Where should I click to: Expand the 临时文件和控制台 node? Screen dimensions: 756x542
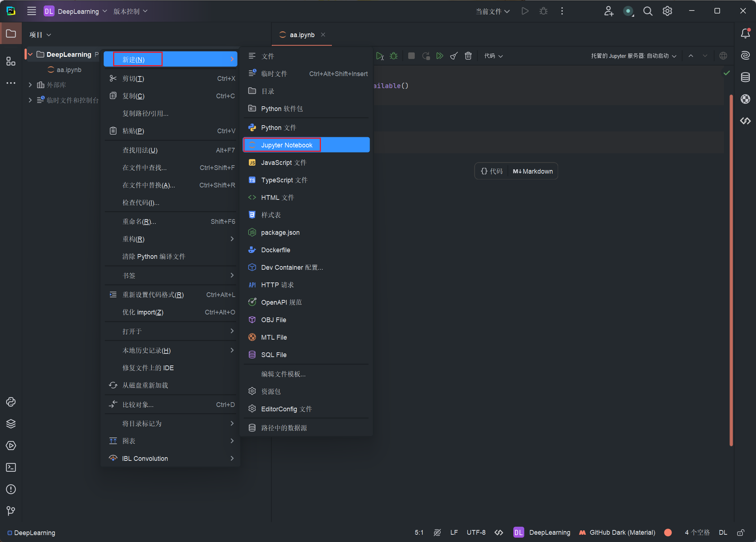(30, 100)
